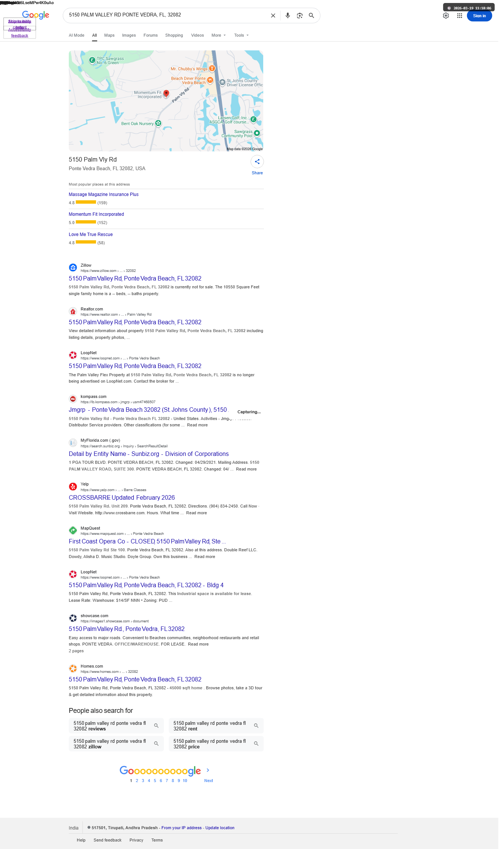504x849 pixels.
Task: Go to next results page arrow
Action: (208, 770)
